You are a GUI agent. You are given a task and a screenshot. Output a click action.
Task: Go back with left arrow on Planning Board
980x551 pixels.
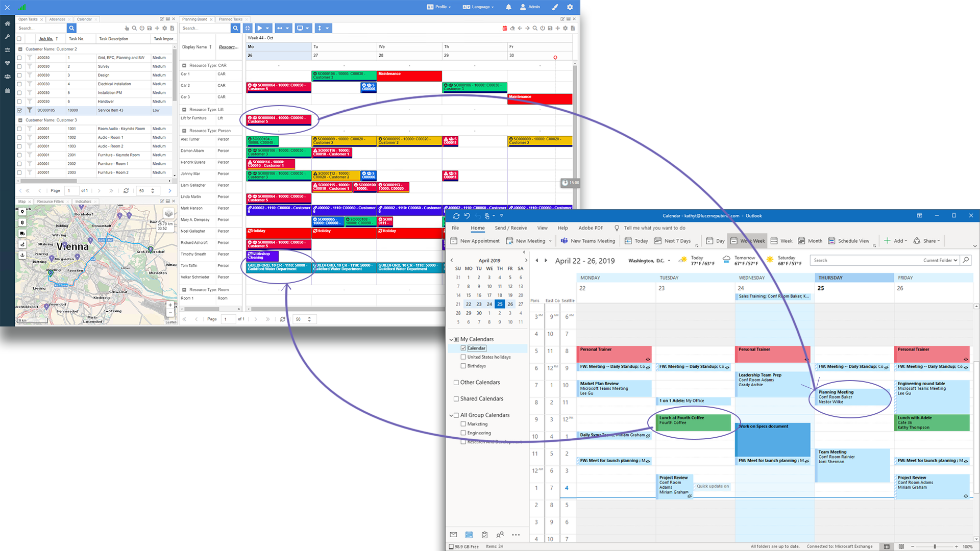click(520, 29)
